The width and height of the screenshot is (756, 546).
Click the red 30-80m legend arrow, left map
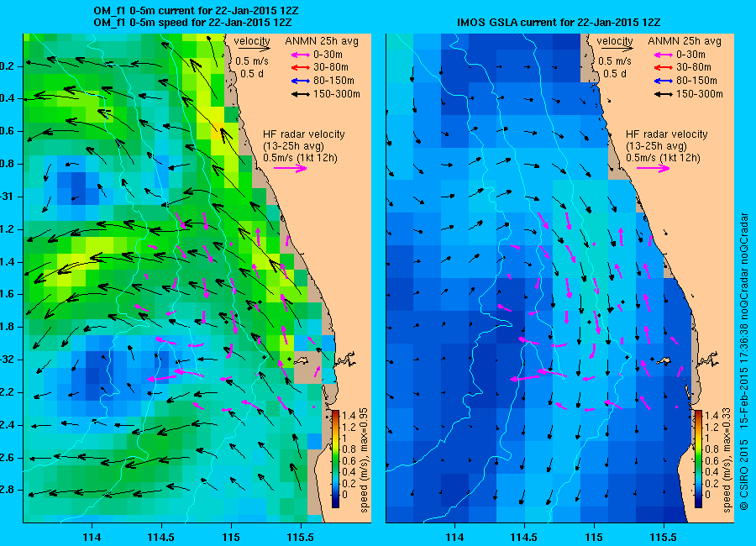301,68
